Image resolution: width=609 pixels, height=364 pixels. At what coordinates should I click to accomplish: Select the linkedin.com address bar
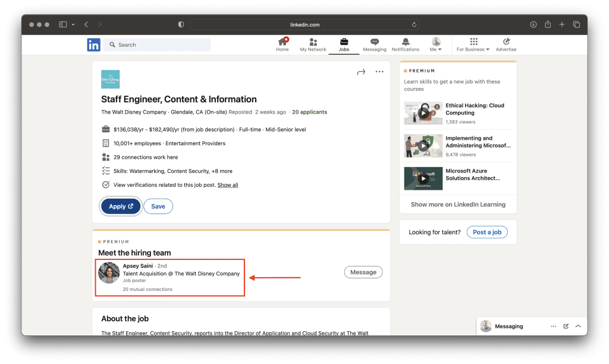coord(304,24)
